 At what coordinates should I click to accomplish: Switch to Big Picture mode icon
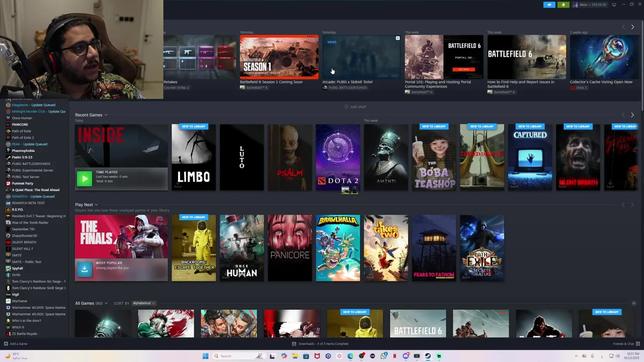click(613, 5)
